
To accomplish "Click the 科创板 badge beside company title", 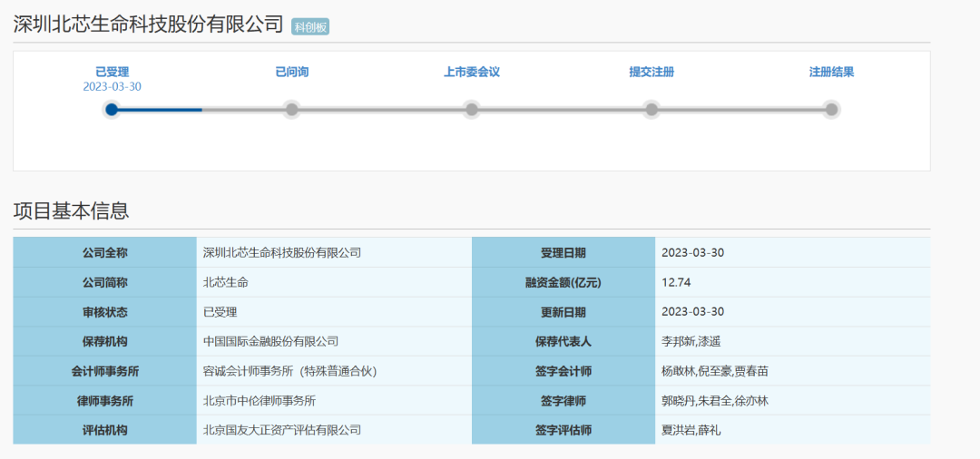I will point(310,27).
